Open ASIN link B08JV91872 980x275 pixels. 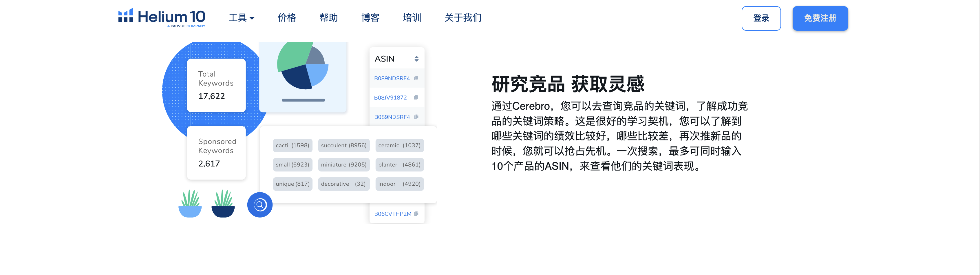[390, 98]
